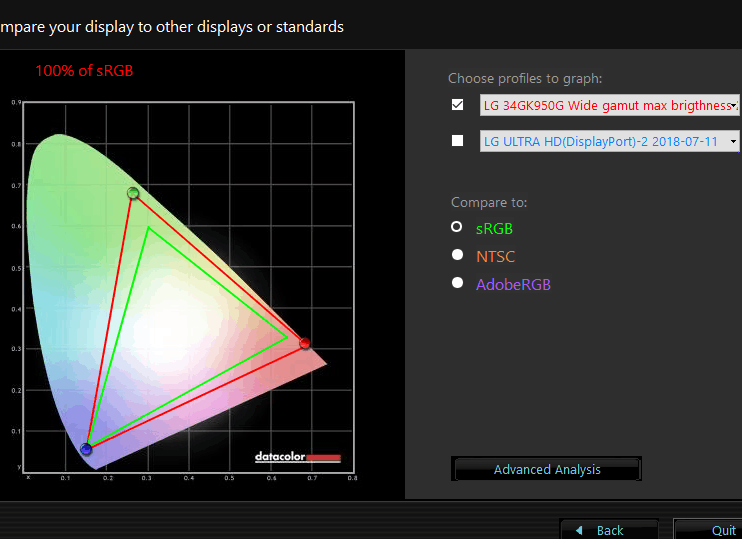Click the '100% of sRGB' result text
742x539 pixels.
point(84,71)
